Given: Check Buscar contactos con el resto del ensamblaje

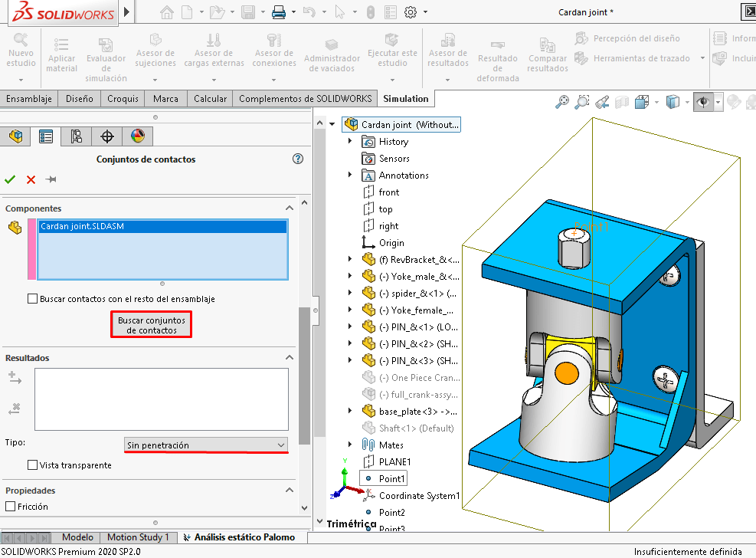Looking at the screenshot, I should [x=32, y=299].
